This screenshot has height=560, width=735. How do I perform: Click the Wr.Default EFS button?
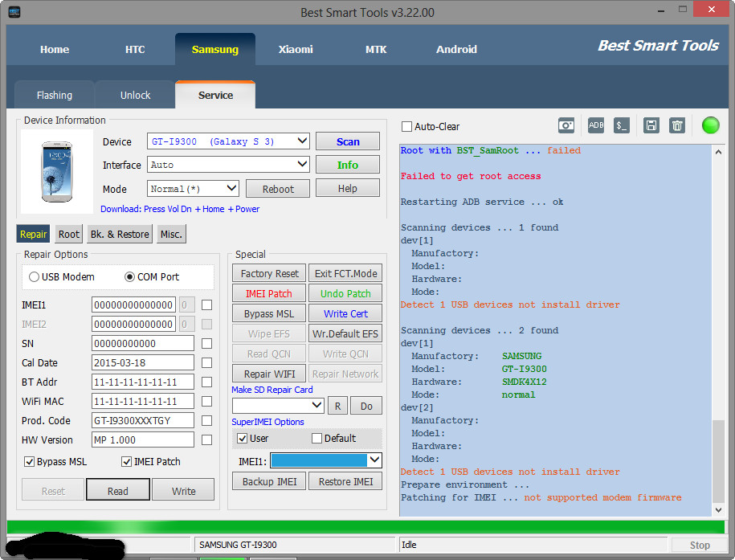[345, 334]
